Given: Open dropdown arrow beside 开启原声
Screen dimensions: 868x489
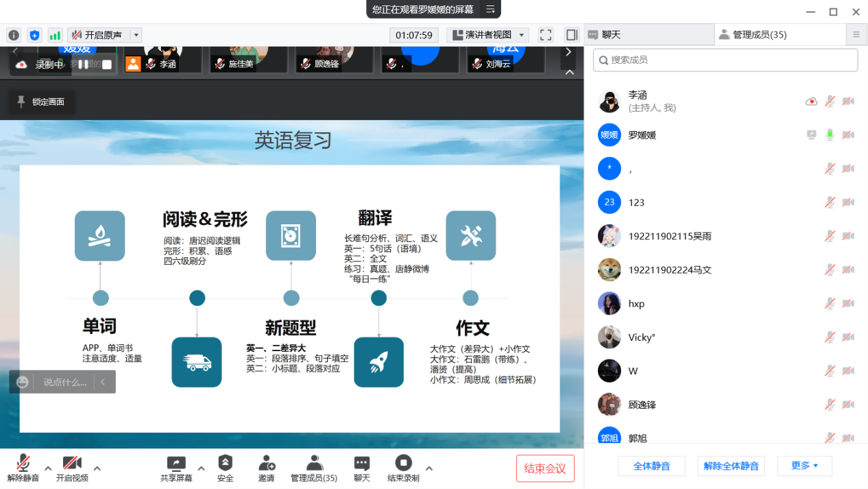Looking at the screenshot, I should click(136, 35).
